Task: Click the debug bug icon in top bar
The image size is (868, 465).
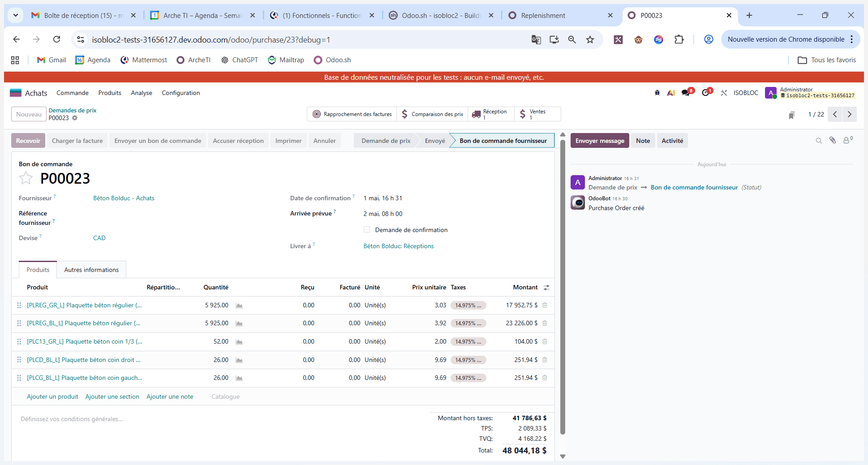Action: click(x=657, y=93)
